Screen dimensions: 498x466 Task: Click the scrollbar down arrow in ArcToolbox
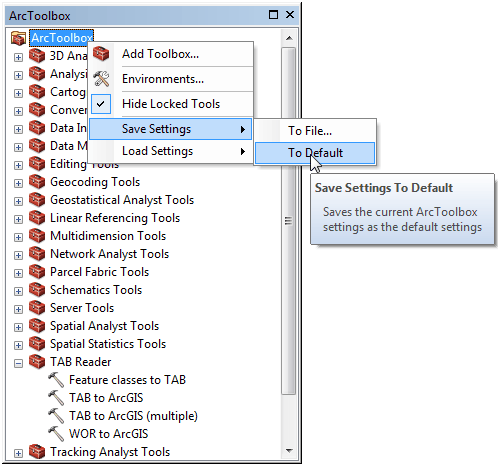pyautogui.click(x=289, y=451)
